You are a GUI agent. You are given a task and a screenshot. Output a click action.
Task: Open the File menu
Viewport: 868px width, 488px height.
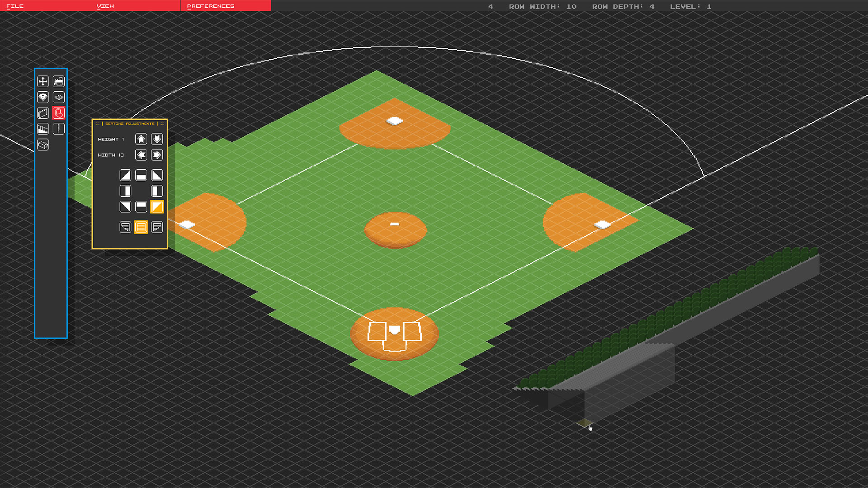(15, 6)
